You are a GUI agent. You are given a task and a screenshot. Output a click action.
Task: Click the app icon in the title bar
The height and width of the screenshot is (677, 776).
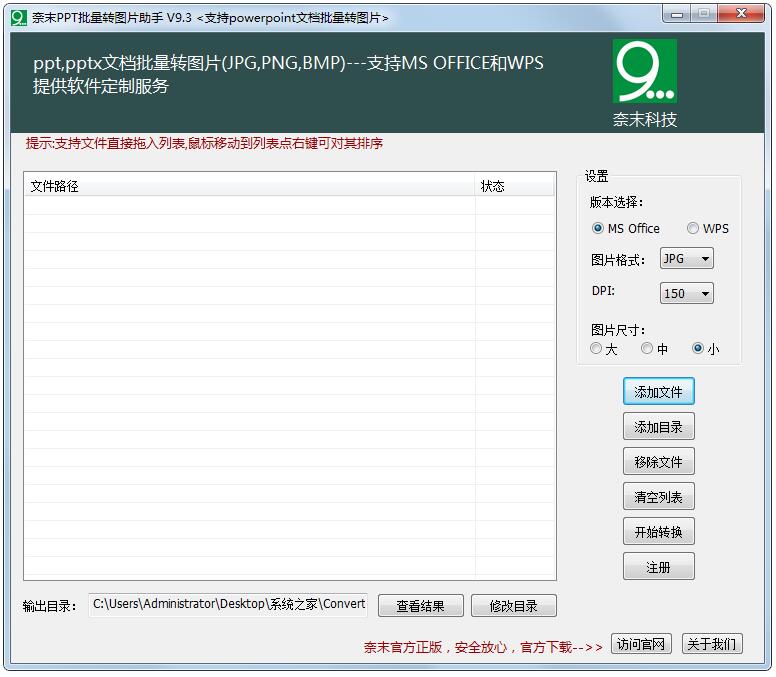18,17
